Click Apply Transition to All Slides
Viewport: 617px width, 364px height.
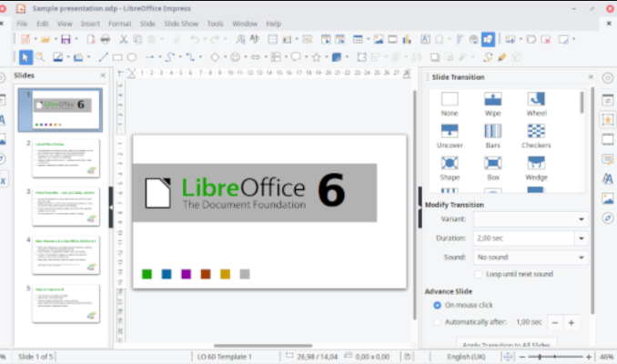505,344
